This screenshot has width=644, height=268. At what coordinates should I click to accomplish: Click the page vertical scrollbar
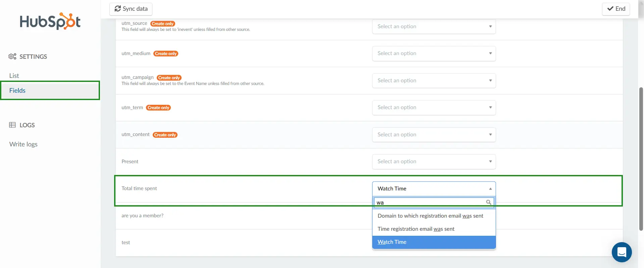pyautogui.click(x=641, y=159)
